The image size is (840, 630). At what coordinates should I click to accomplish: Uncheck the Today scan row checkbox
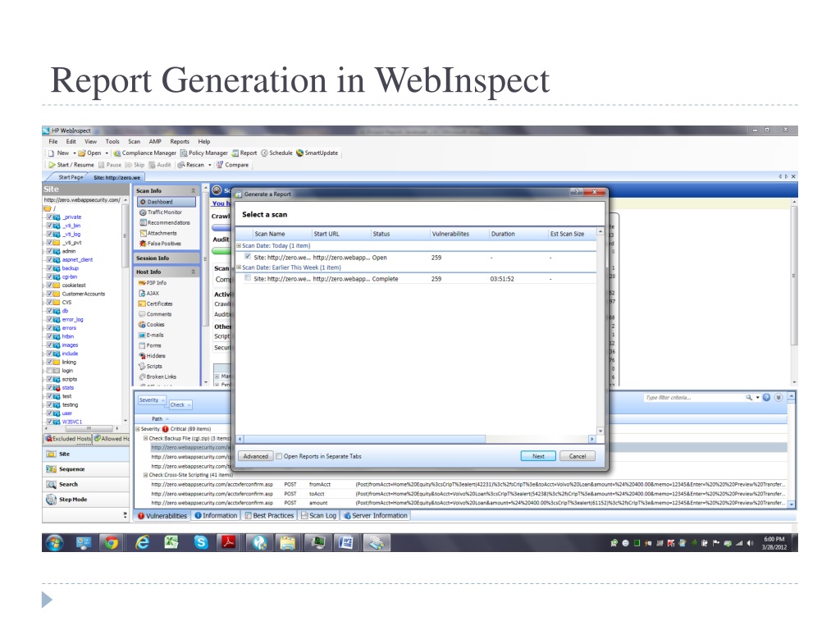248,257
